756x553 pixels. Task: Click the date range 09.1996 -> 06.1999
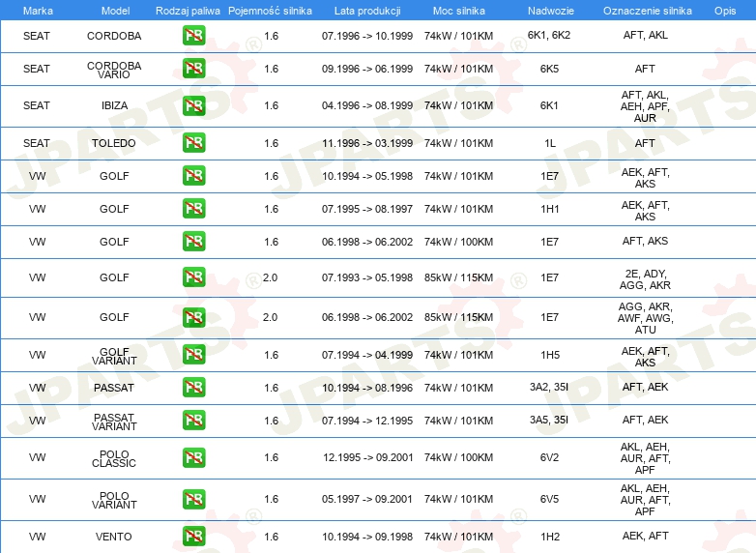[367, 69]
